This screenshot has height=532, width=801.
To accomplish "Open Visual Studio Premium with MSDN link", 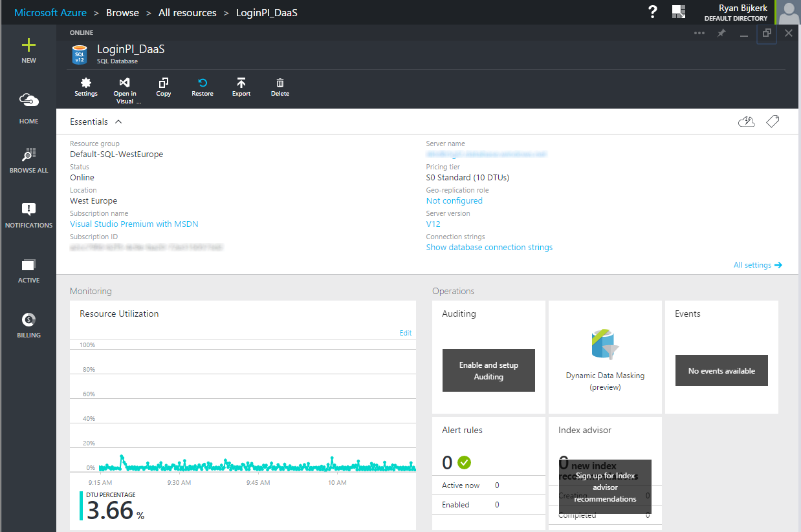I will pyautogui.click(x=134, y=224).
